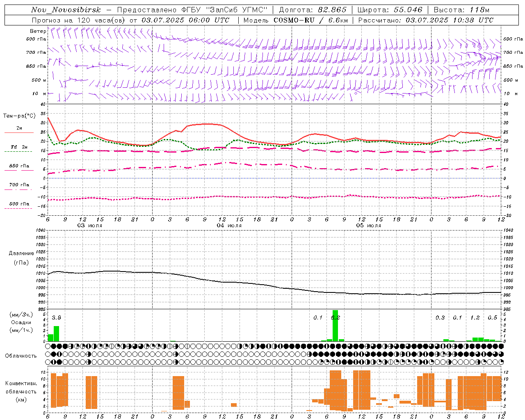Click the 04 июля date label
Viewport: 525px width, 420px height.
(x=229, y=226)
